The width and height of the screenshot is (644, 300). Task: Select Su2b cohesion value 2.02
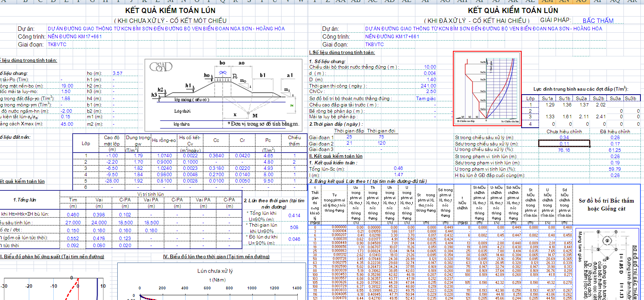point(601,105)
